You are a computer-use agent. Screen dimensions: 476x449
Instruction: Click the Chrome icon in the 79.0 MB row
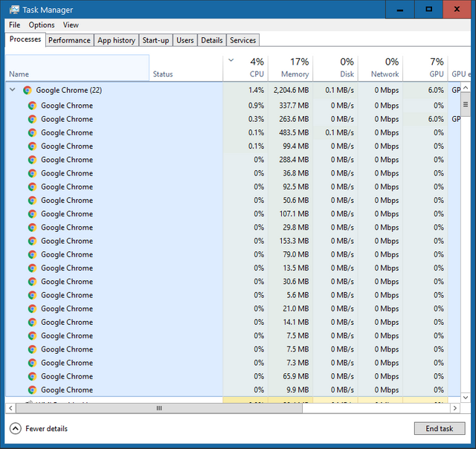click(32, 254)
